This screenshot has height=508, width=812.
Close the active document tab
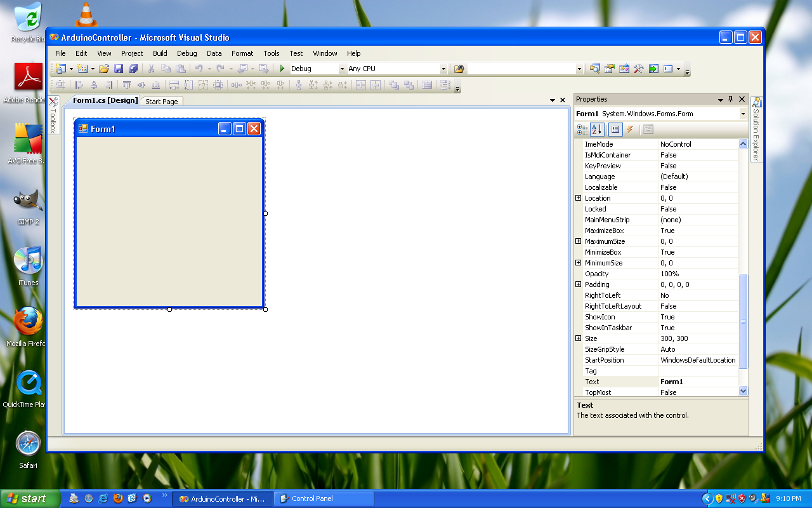click(x=563, y=100)
